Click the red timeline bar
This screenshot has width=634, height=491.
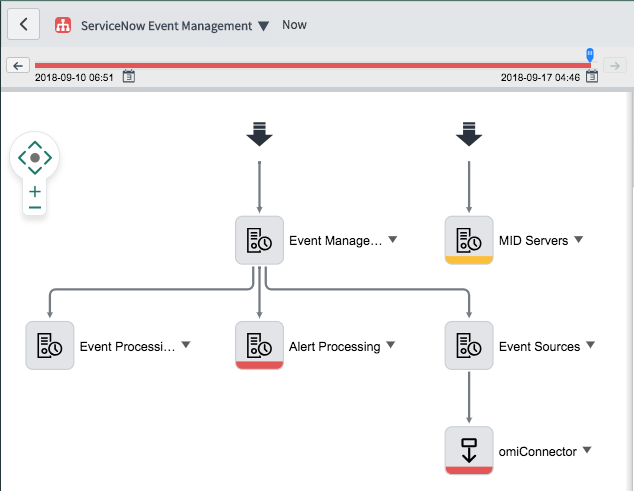tap(312, 65)
